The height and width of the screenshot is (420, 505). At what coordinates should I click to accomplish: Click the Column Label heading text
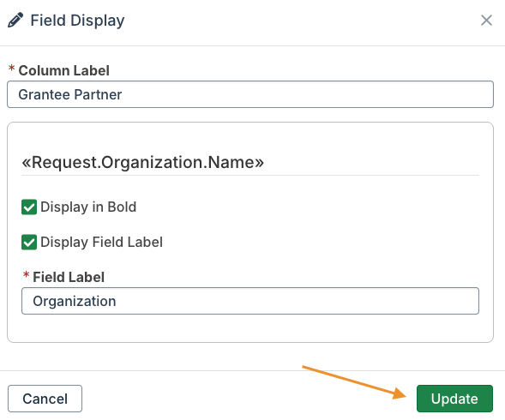[x=63, y=70]
